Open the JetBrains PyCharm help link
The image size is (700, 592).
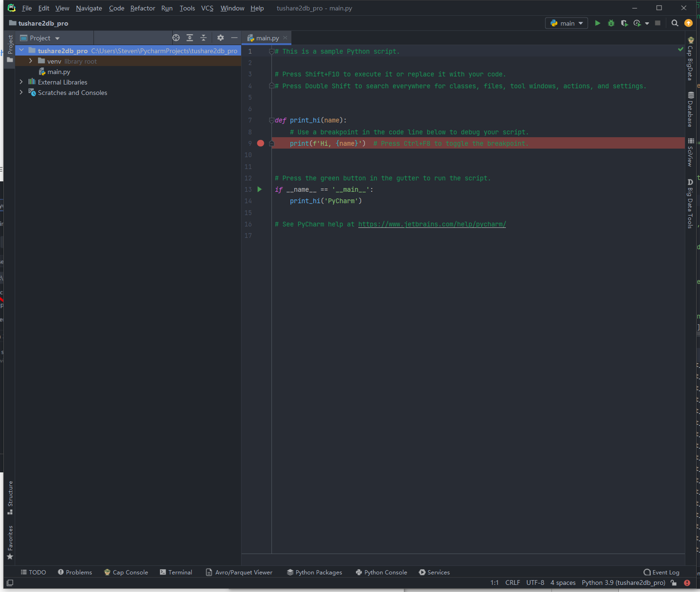432,225
